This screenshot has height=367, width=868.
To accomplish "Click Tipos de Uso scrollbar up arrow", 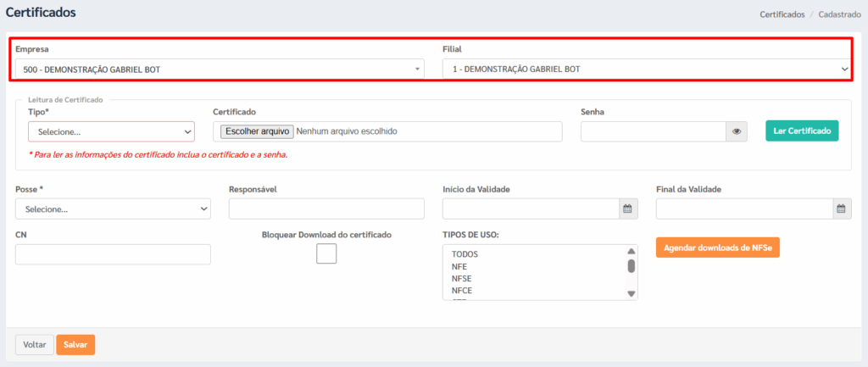I will [631, 251].
